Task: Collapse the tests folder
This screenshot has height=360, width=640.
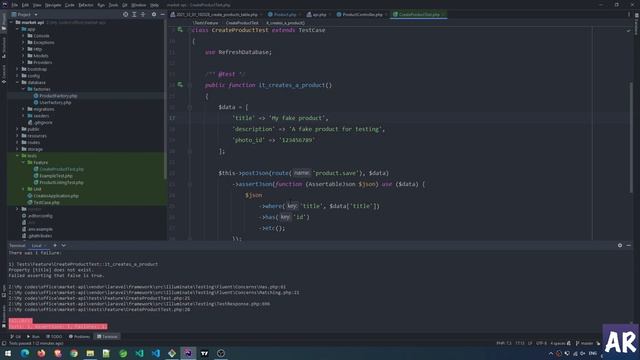Action: [x=18, y=156]
